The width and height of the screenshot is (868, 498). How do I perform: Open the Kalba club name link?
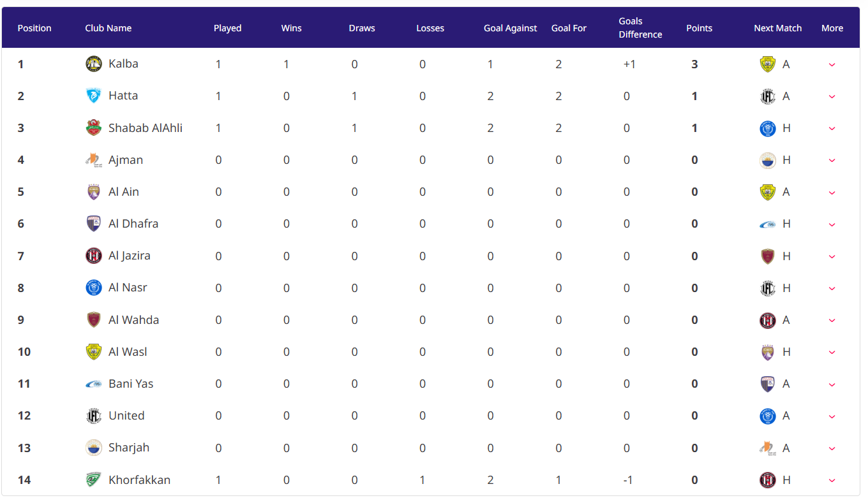[124, 64]
